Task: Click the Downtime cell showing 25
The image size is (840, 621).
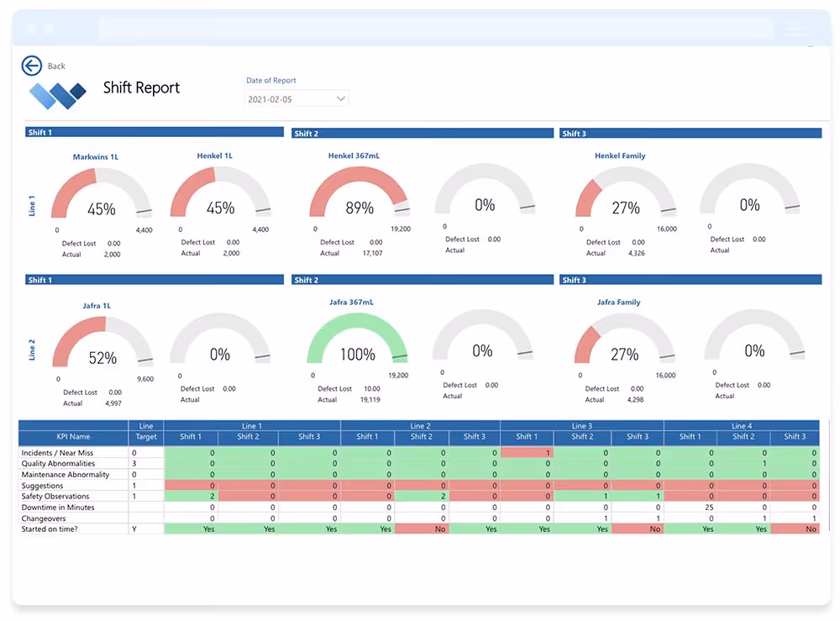Action: (690, 508)
